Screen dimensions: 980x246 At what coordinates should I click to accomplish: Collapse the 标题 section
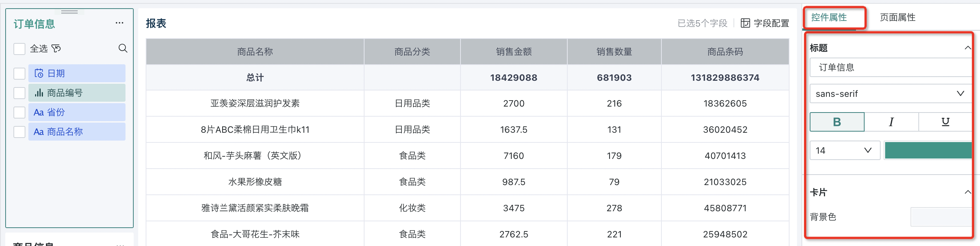click(x=967, y=48)
